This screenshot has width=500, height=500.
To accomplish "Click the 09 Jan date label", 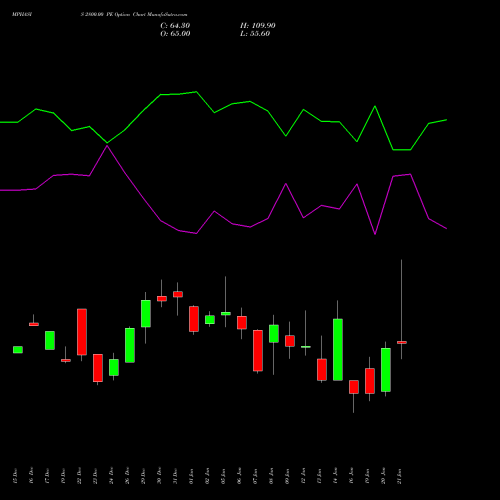I will point(287,476).
